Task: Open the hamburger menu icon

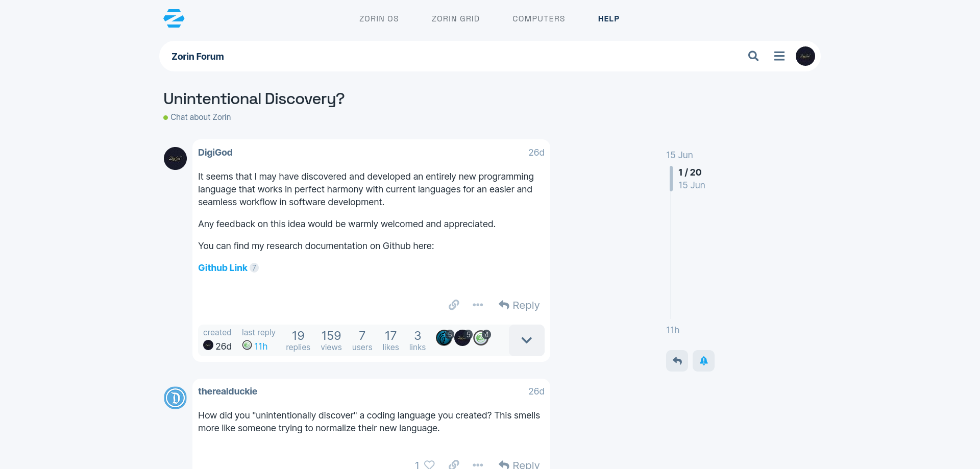Action: coord(779,56)
